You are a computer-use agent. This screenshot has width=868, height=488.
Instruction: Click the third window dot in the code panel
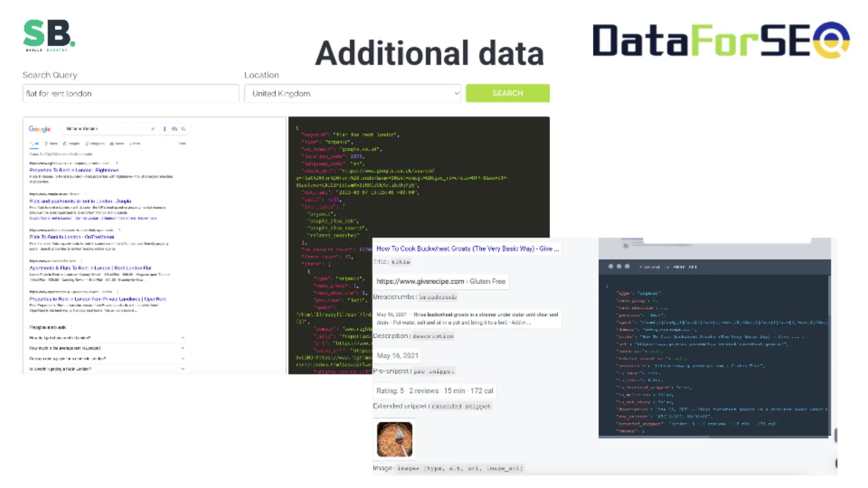[627, 266]
